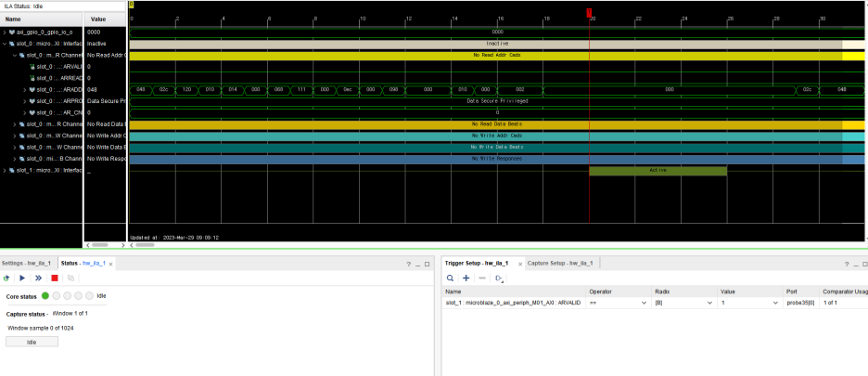Click the green Active segment on slot_1
Viewport: 868px width, 376px height.
(657, 170)
